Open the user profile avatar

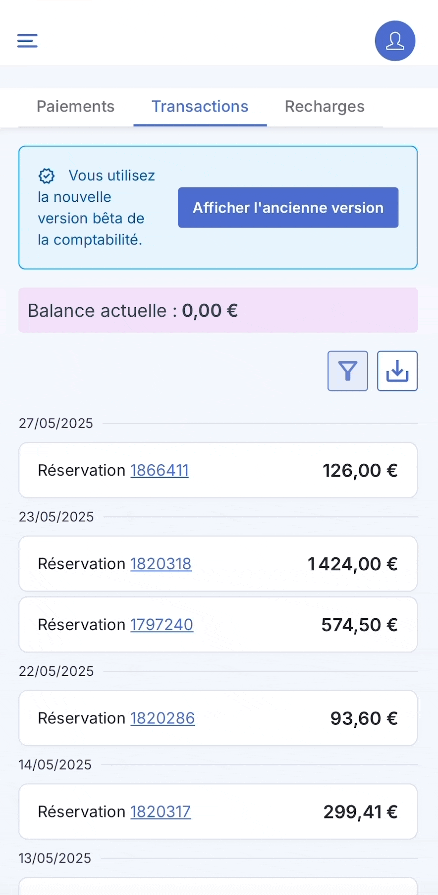tap(395, 41)
